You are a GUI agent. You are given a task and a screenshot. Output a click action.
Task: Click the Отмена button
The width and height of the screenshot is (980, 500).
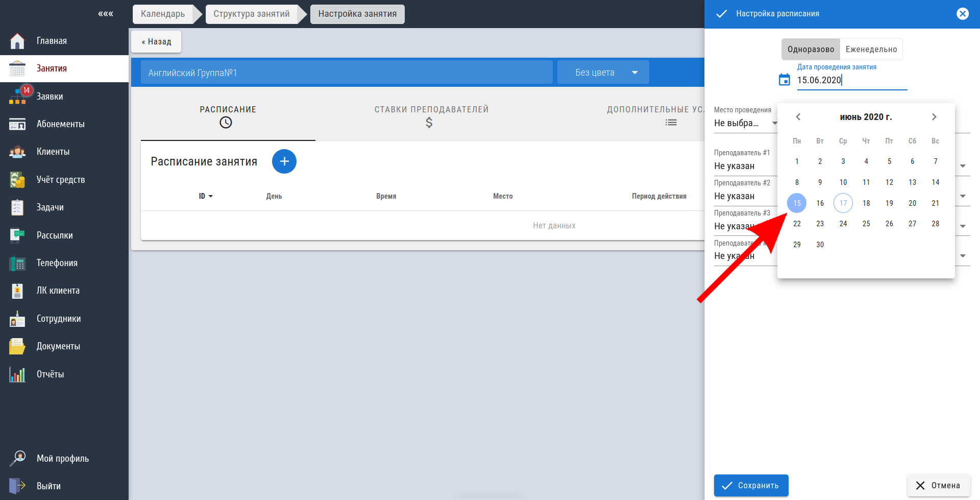(939, 485)
